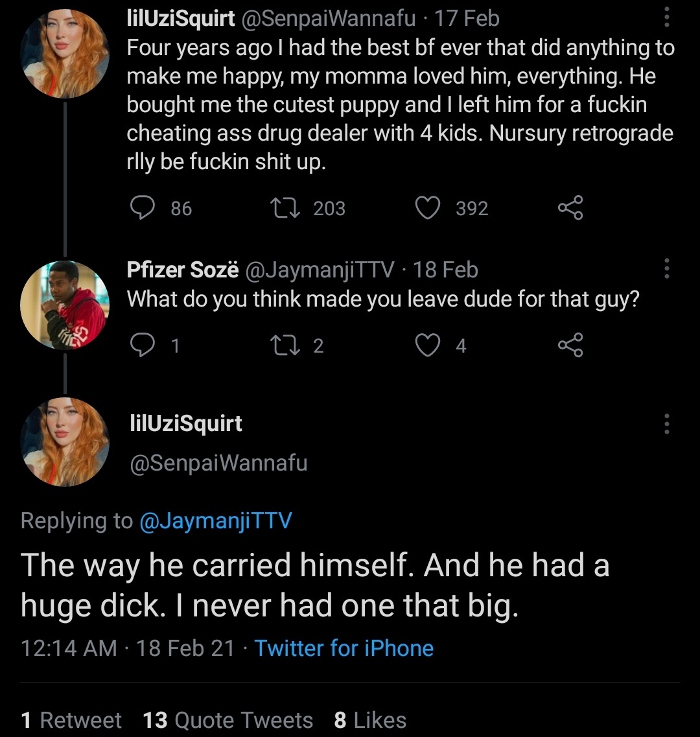Like Pfizer Sozë's tweet
This screenshot has width=700, height=737.
428,346
